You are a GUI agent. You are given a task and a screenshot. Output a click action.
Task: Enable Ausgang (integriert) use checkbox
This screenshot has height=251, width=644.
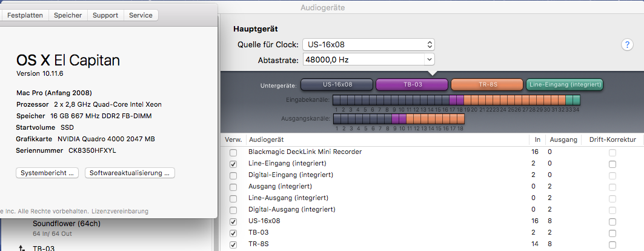(x=233, y=187)
